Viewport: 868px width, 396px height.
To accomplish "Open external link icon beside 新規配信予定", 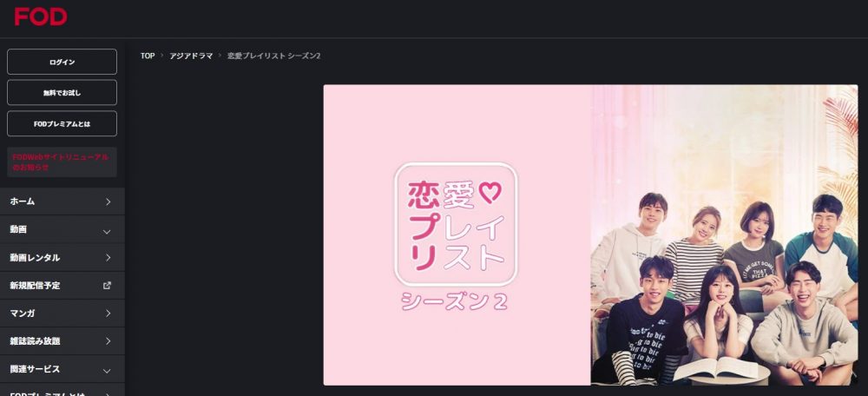I will (x=107, y=285).
